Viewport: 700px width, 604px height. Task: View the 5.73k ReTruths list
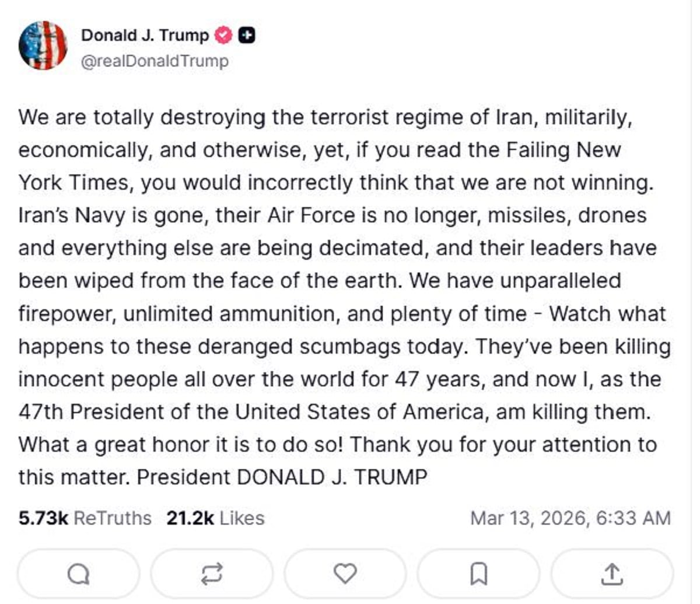(85, 518)
